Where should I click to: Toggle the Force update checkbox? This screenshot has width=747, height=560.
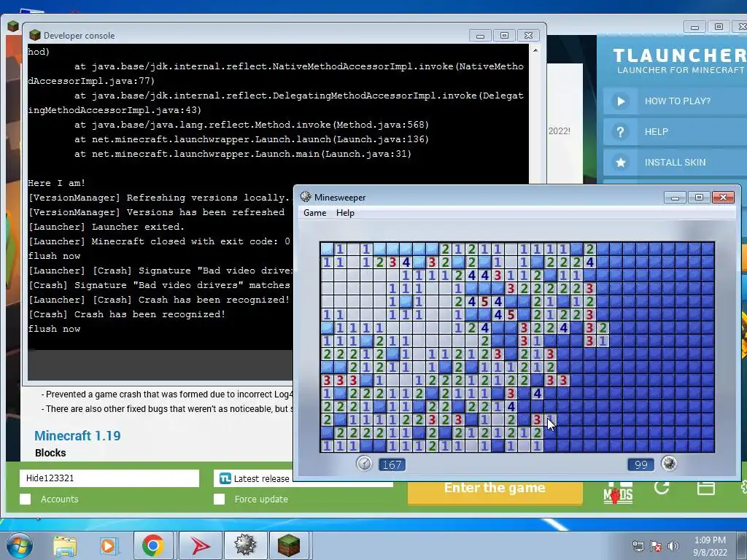pos(219,499)
